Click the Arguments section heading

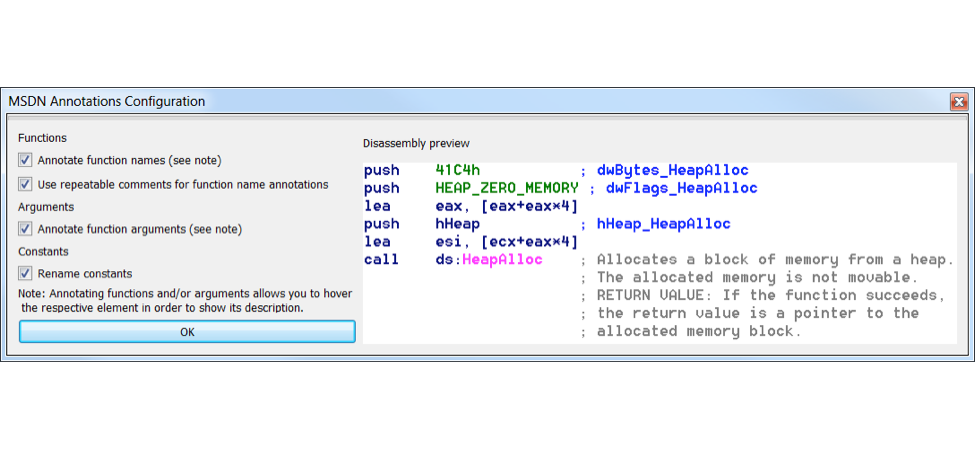click(46, 206)
